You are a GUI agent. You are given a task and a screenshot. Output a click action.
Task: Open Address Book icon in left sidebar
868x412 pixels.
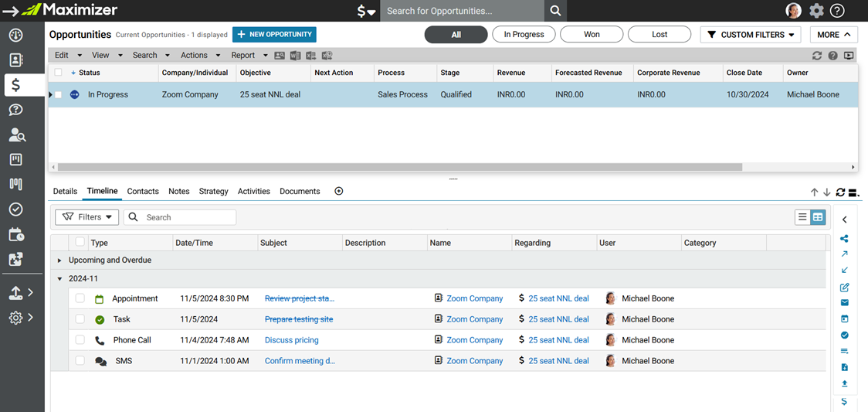click(16, 60)
